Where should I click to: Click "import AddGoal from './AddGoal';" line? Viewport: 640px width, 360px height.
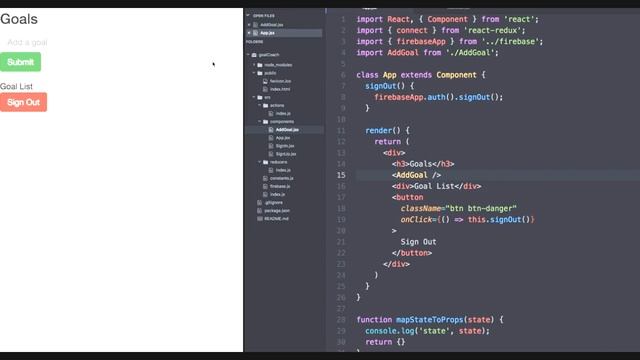tap(427, 53)
